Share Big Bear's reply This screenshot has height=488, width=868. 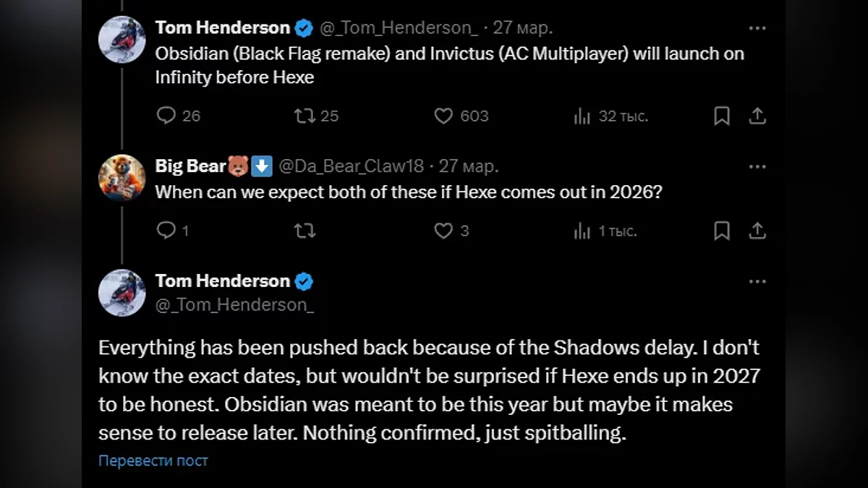[757, 231]
